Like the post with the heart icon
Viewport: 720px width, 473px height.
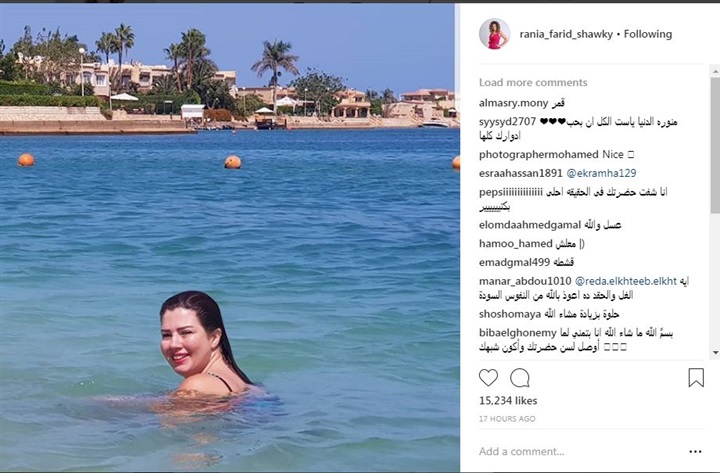point(488,377)
